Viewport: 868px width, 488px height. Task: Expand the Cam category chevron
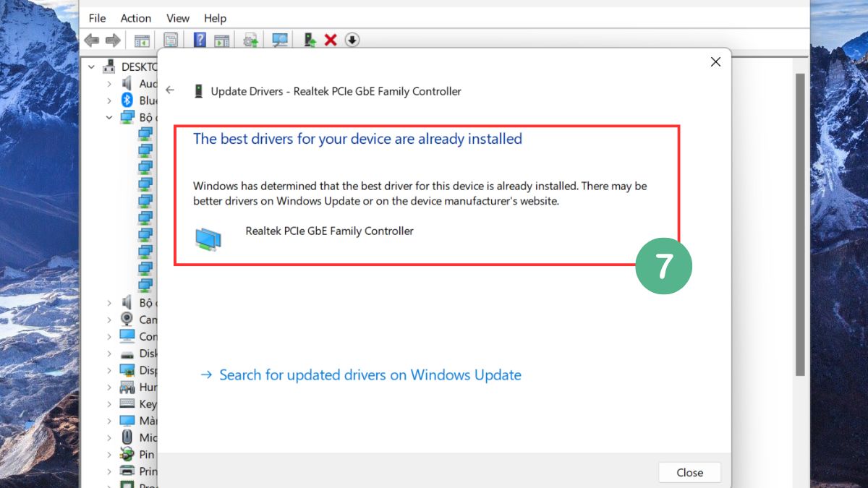(109, 320)
